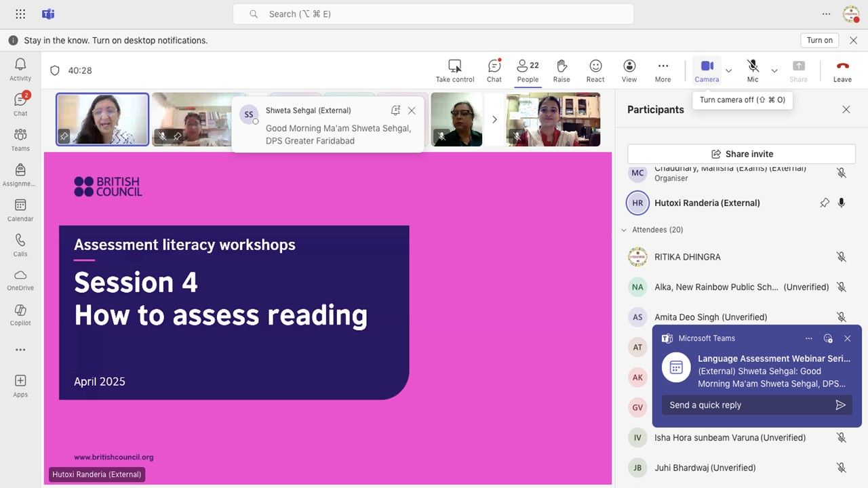
Task: Click the Share invite button
Action: (x=741, y=154)
